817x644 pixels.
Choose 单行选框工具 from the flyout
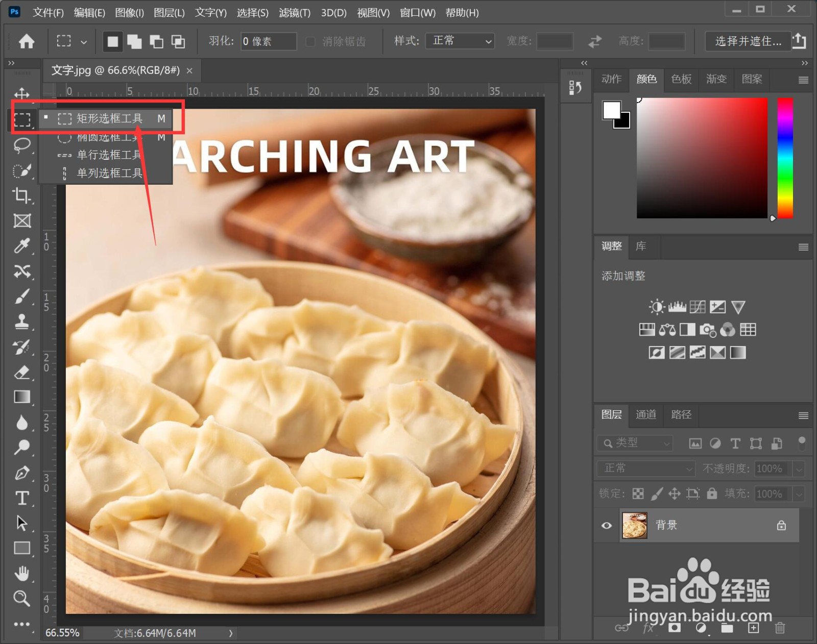click(x=106, y=155)
